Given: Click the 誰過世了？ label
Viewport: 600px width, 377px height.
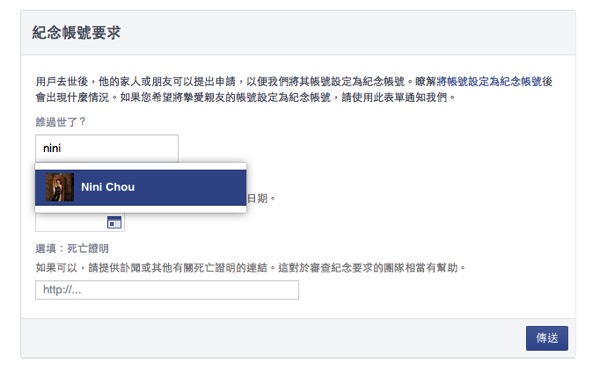Looking at the screenshot, I should pyautogui.click(x=60, y=122).
